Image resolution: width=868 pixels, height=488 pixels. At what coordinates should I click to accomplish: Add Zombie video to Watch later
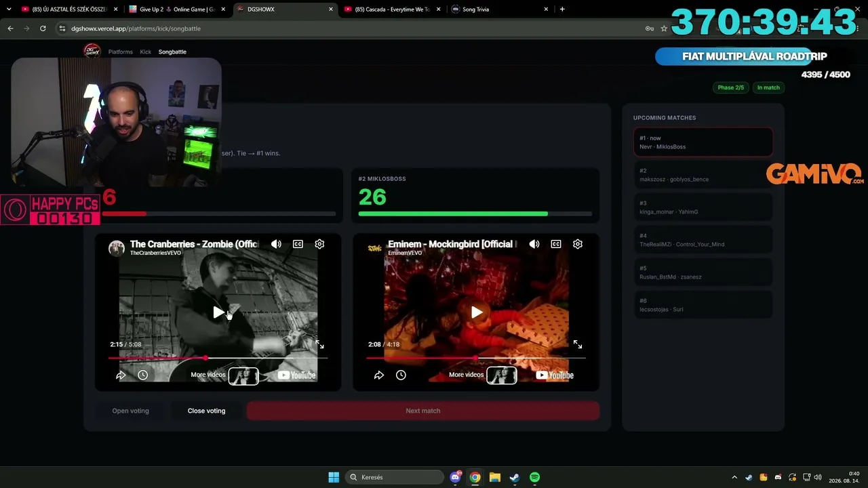point(142,375)
